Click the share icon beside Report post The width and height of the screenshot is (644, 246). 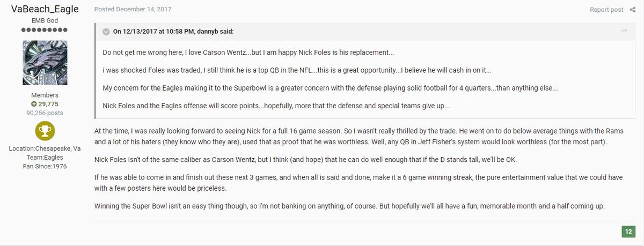coord(632,10)
